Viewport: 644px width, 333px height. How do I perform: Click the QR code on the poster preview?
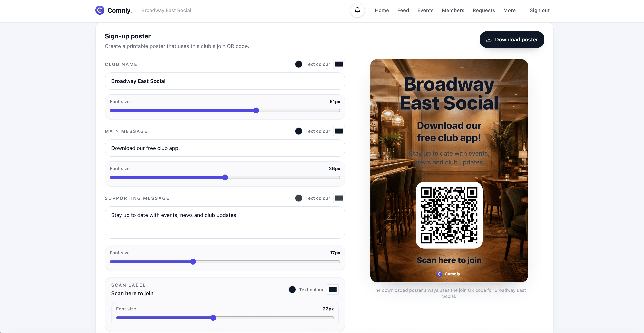[x=449, y=215]
